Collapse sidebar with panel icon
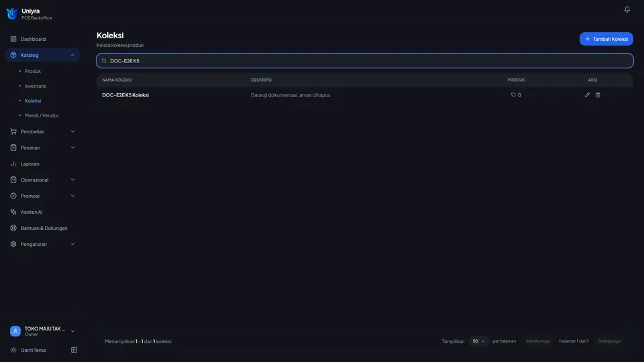The width and height of the screenshot is (644, 362). pyautogui.click(x=74, y=350)
